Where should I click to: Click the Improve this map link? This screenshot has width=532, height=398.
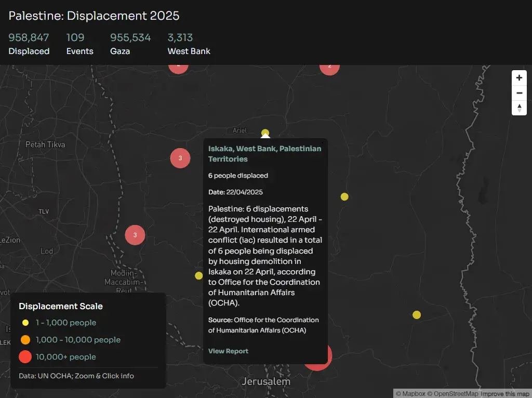[504, 394]
